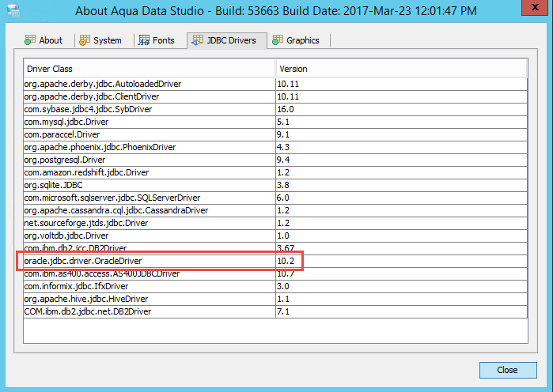Click the Informix version 3.0 cell
Viewport: 553px width, 392px height.
click(401, 286)
